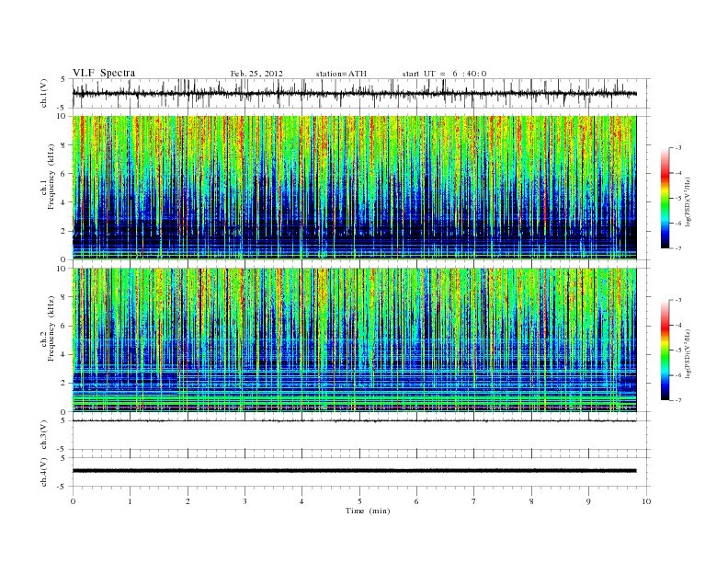Click the "station=ATH" header label
The height and width of the screenshot is (563, 728).
341,74
